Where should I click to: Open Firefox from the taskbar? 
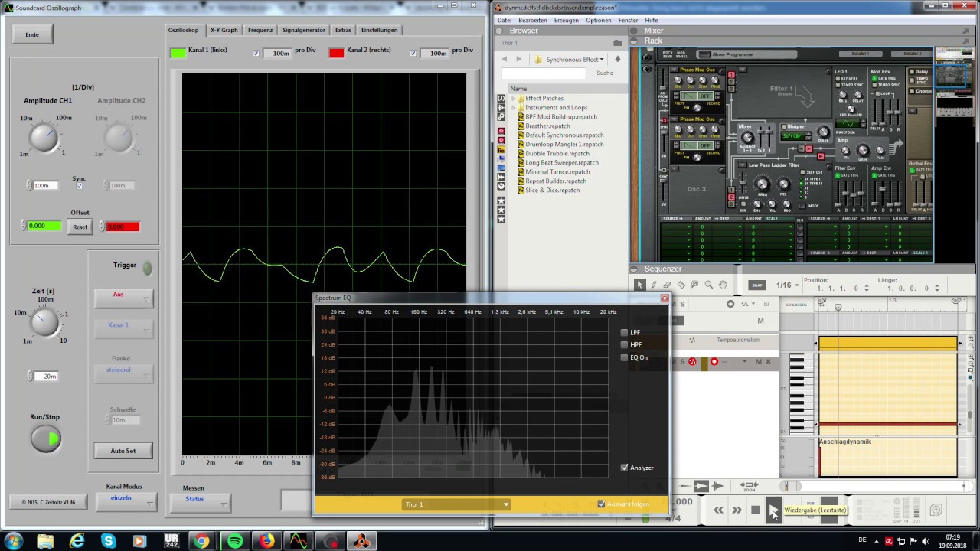pyautogui.click(x=266, y=541)
